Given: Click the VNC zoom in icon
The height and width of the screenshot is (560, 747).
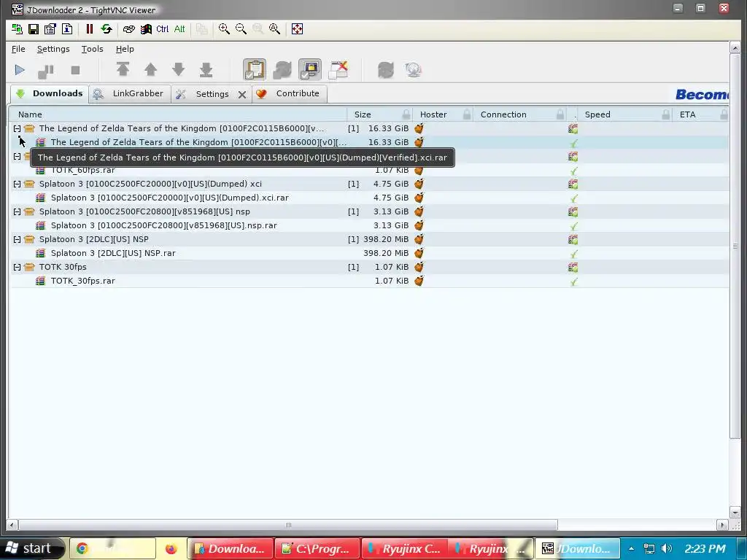Looking at the screenshot, I should (224, 29).
